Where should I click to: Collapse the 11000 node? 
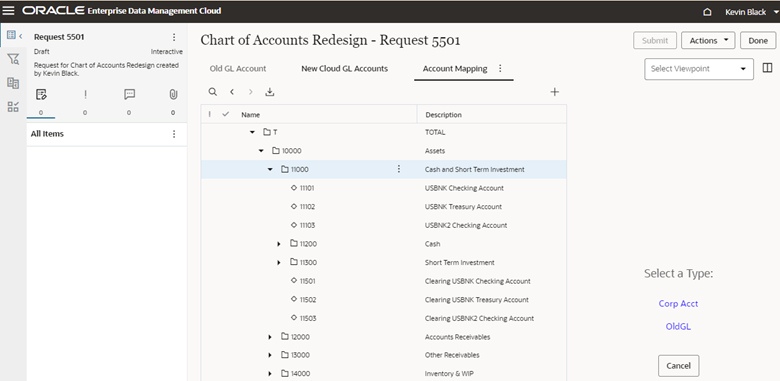pos(270,170)
